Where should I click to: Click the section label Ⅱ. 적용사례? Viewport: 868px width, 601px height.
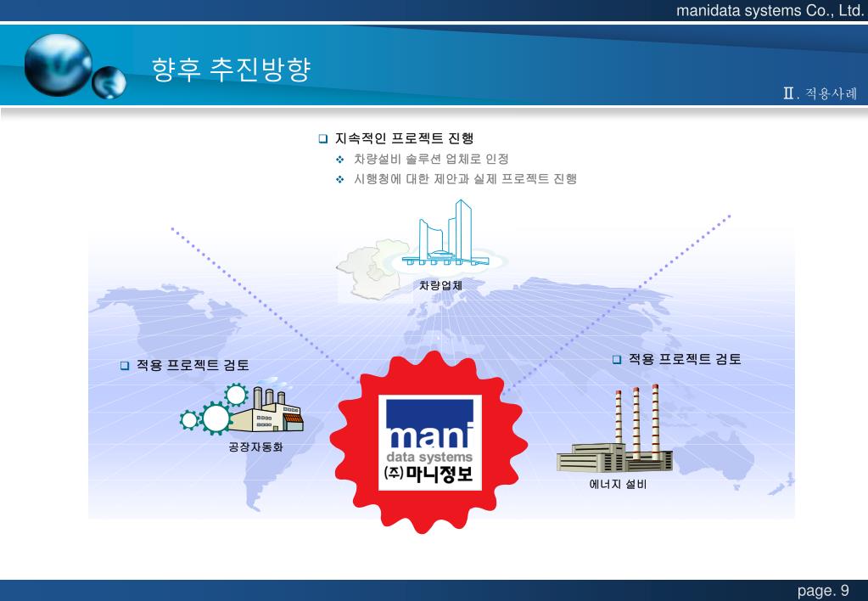(x=820, y=93)
